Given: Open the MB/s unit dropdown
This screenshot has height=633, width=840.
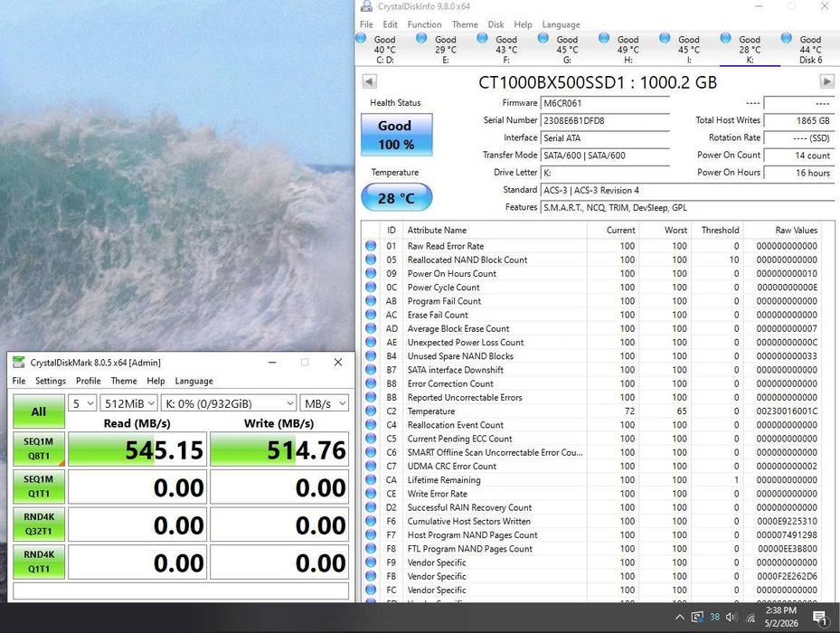Looking at the screenshot, I should pyautogui.click(x=325, y=403).
